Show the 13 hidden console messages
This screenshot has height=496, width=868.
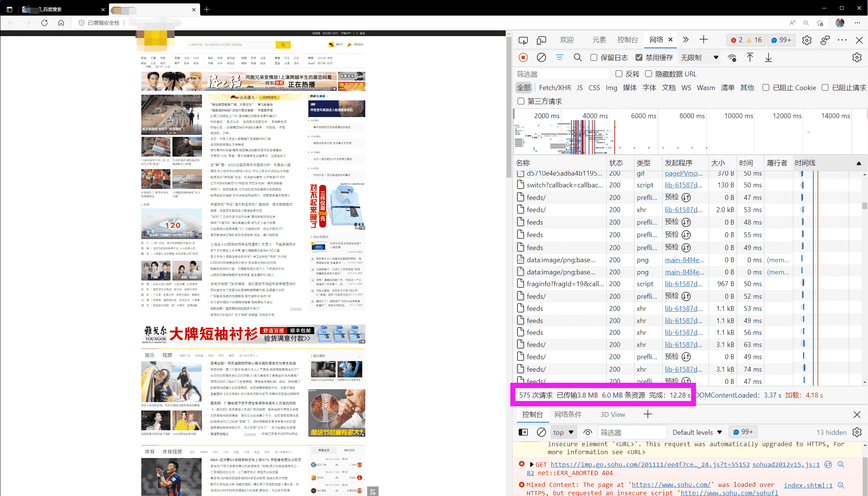832,432
